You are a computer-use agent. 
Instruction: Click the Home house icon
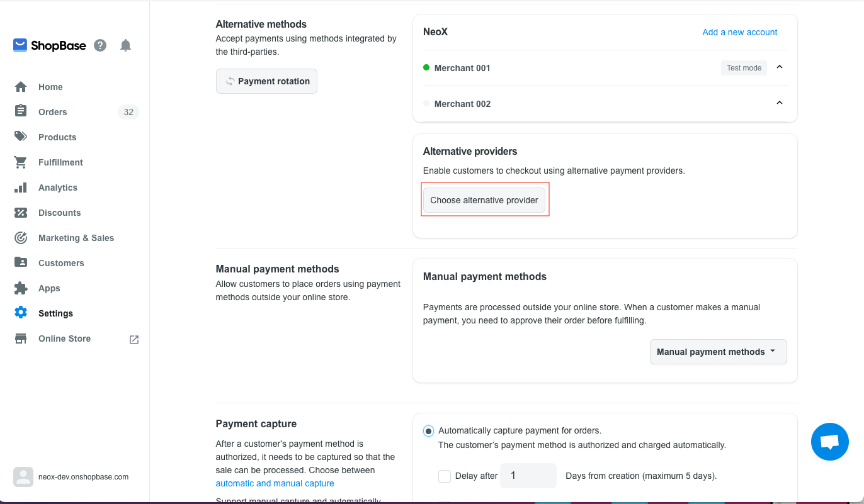pyautogui.click(x=21, y=87)
